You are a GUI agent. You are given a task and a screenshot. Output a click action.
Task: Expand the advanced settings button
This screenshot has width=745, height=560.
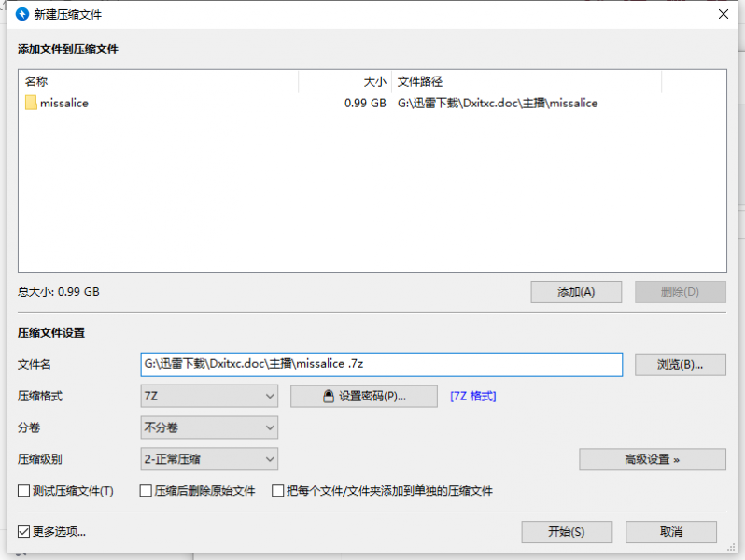pos(652,459)
